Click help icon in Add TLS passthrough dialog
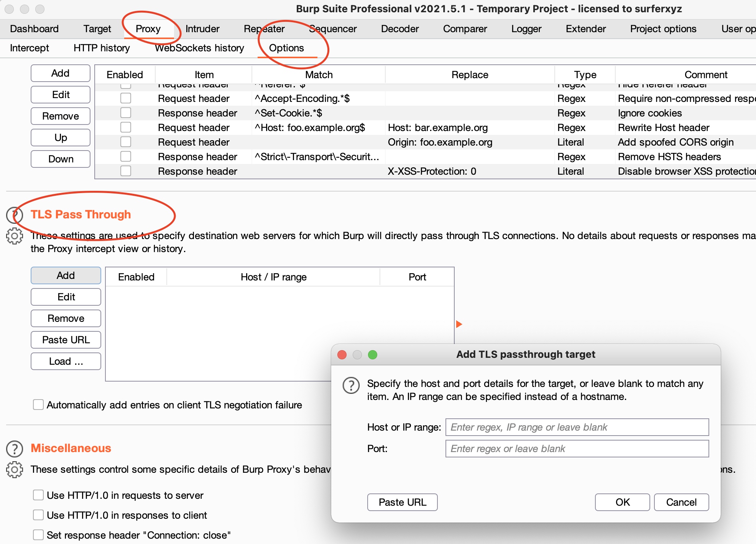Viewport: 756px width, 544px height. [351, 385]
